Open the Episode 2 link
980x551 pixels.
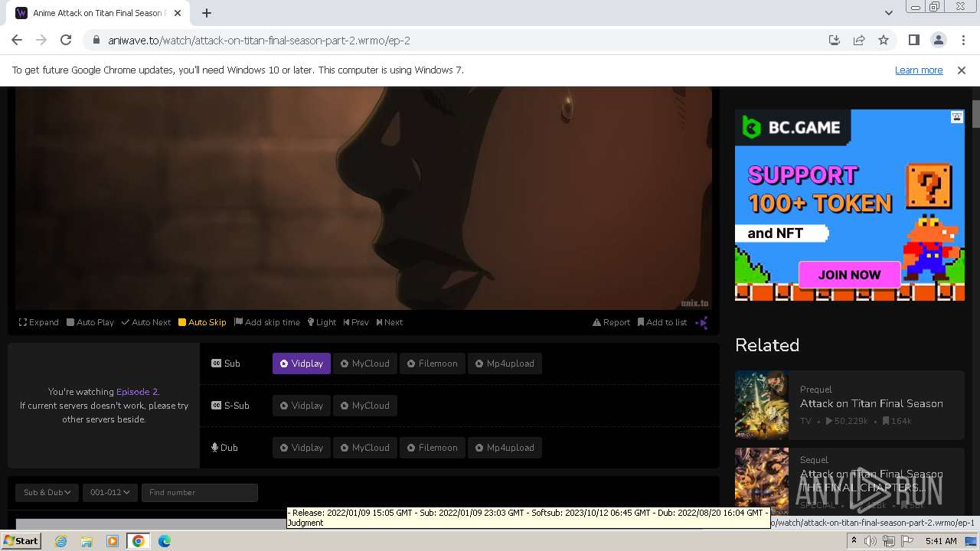[x=137, y=392]
